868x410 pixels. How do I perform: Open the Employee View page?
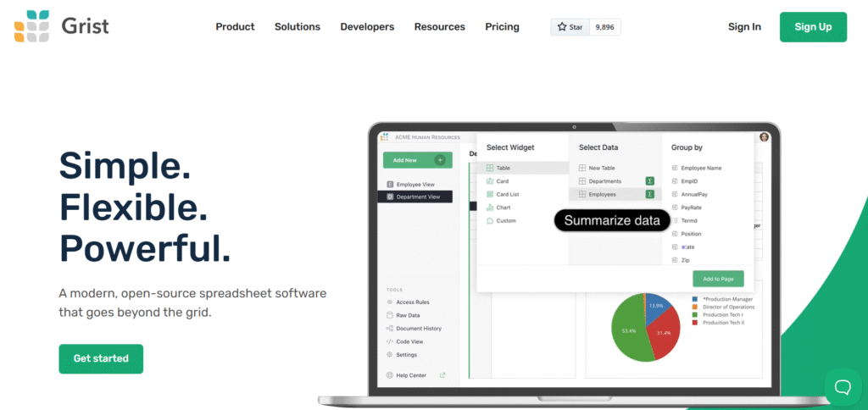[x=415, y=185]
